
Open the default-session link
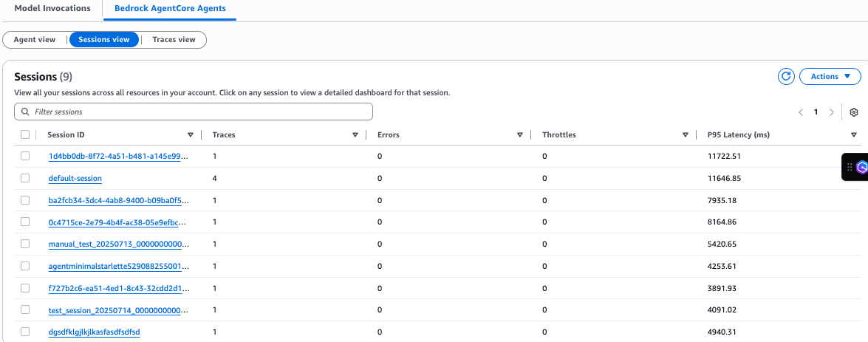tap(75, 178)
